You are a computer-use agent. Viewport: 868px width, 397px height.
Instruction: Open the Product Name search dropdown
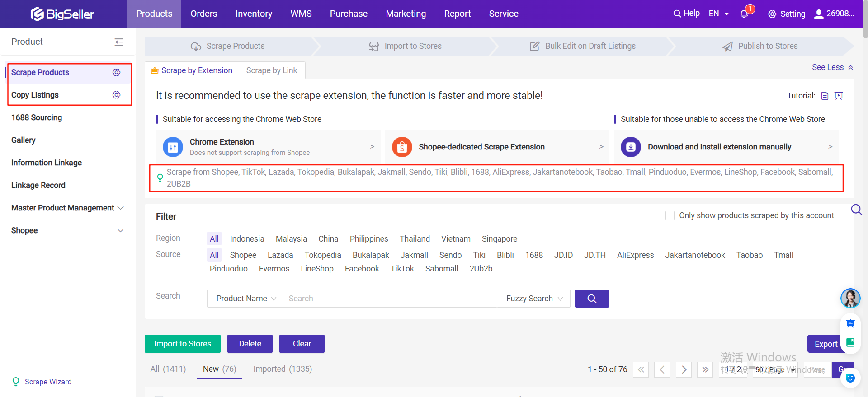pyautogui.click(x=245, y=299)
